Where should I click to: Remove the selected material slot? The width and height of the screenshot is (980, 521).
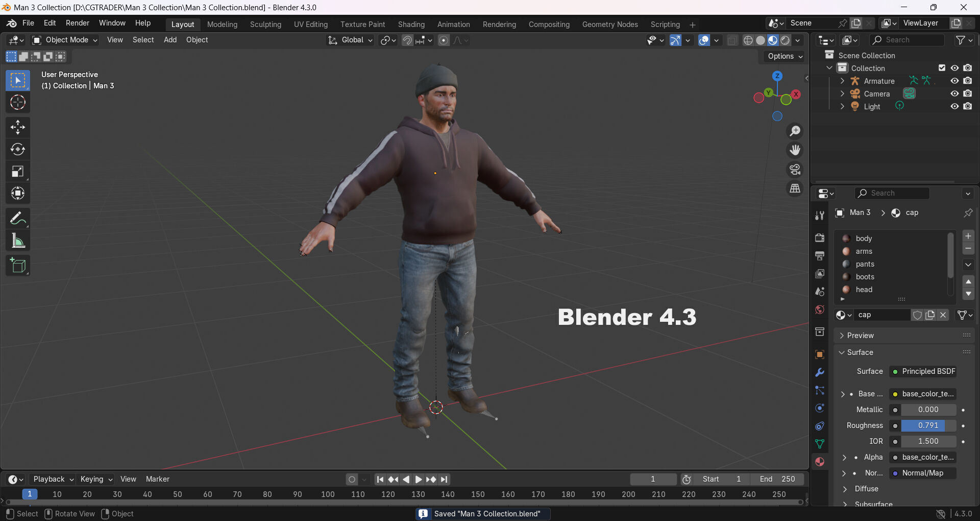[x=968, y=249]
